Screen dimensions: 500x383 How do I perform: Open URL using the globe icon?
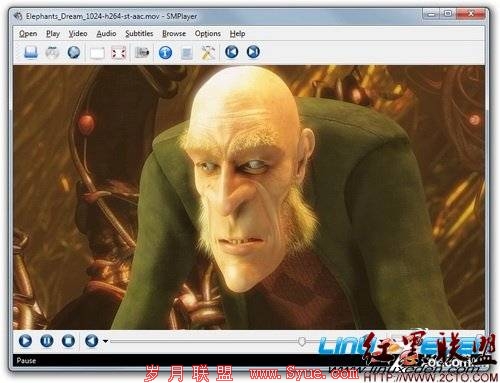pos(74,52)
